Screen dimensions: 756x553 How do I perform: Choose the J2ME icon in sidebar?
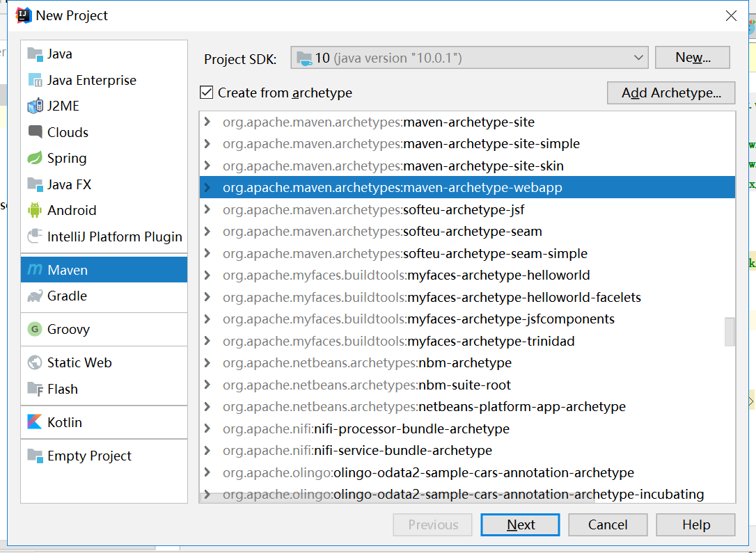pos(35,106)
